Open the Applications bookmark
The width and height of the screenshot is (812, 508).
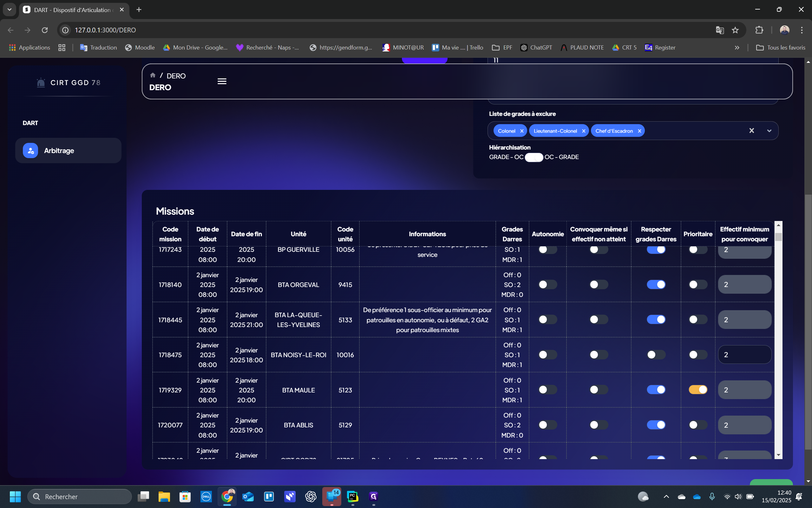(x=29, y=48)
